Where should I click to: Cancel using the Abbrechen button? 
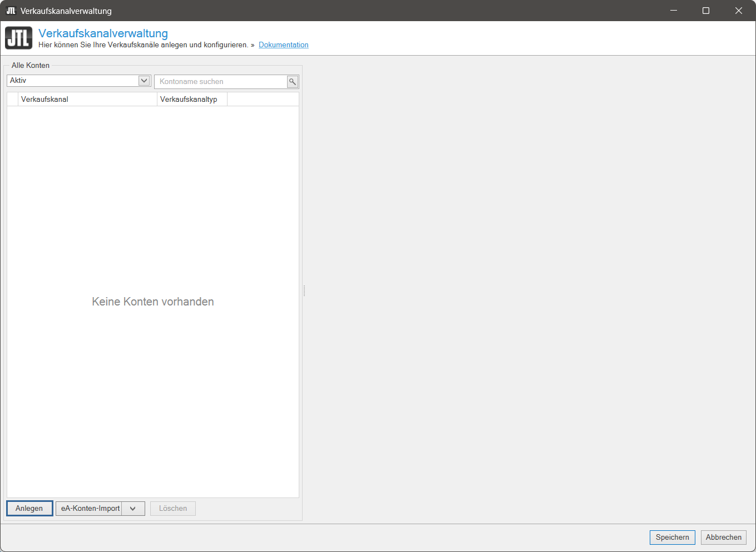[723, 538]
